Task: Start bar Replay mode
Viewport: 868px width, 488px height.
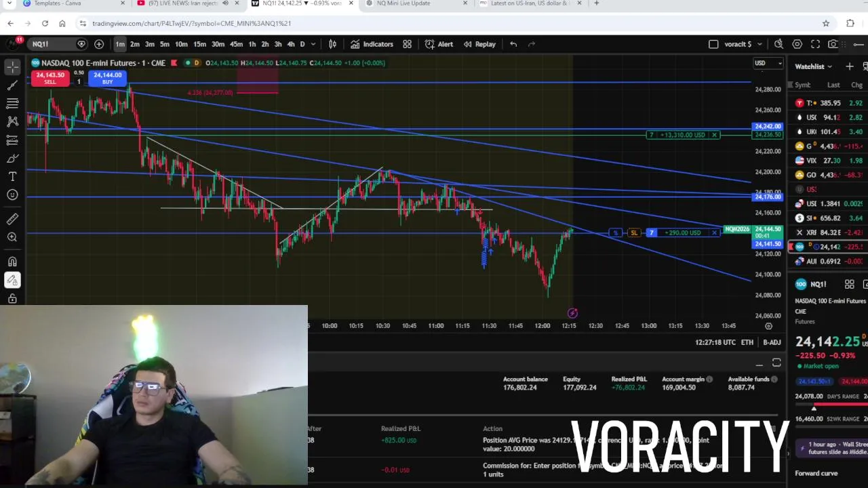Action: click(479, 44)
